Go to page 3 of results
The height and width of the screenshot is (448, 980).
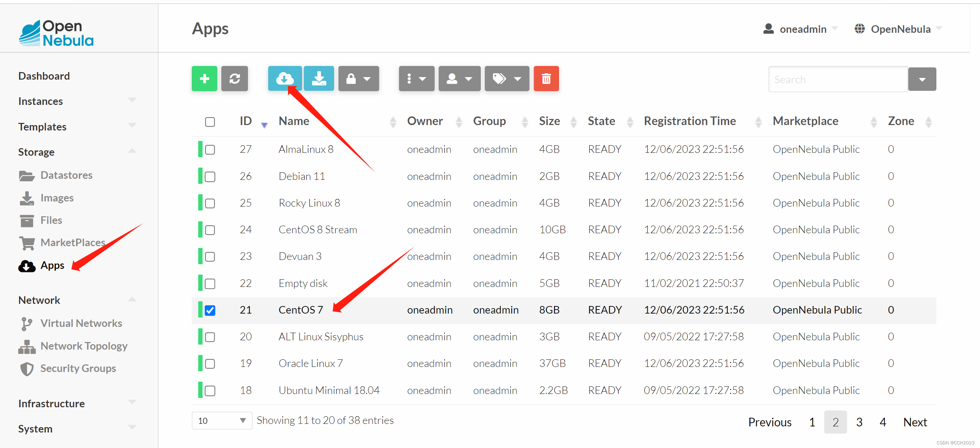(x=859, y=422)
